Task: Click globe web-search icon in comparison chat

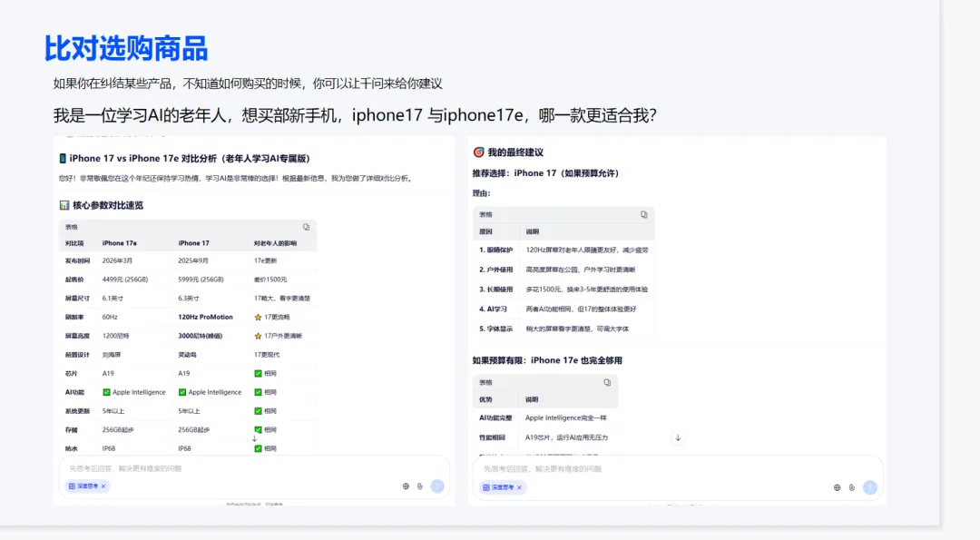Action: 406,486
